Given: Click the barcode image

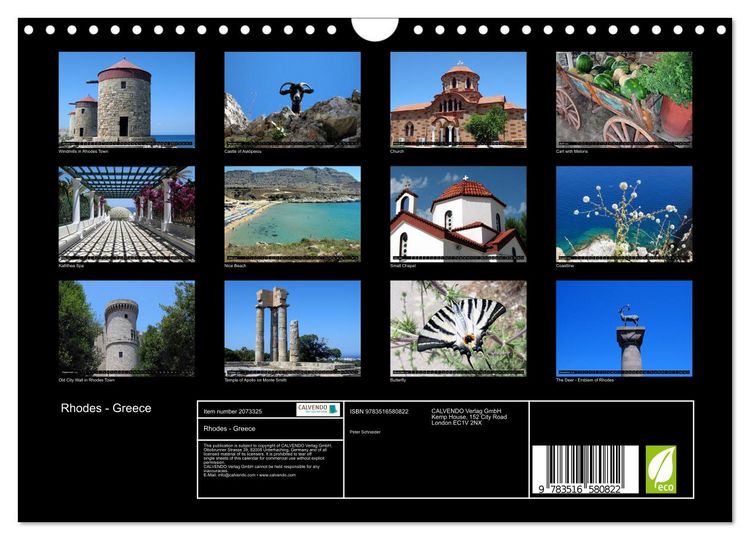Looking at the screenshot, I should [x=585, y=469].
